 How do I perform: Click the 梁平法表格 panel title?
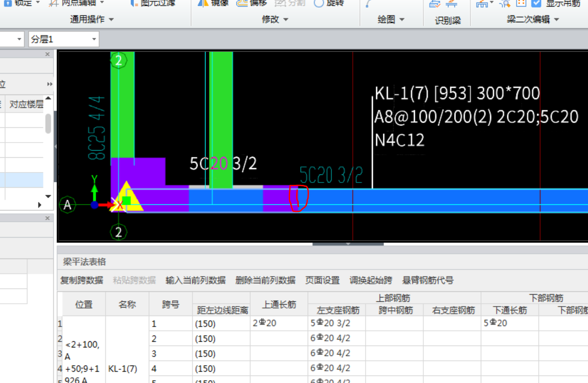85,262
